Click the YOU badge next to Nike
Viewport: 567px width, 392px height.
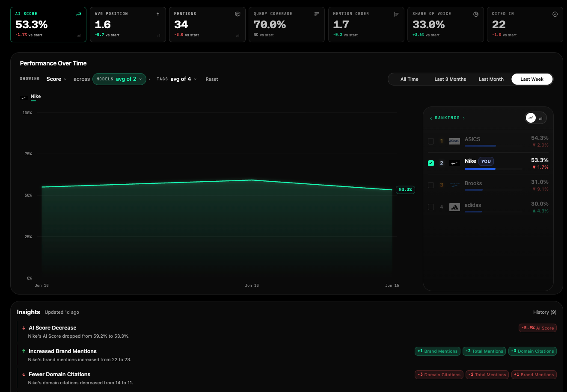coord(486,161)
